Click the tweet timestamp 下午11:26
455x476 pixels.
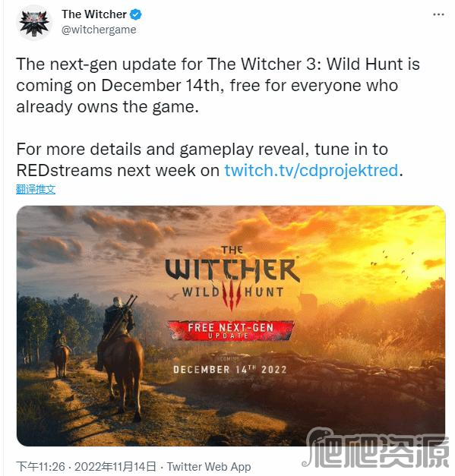click(x=41, y=466)
